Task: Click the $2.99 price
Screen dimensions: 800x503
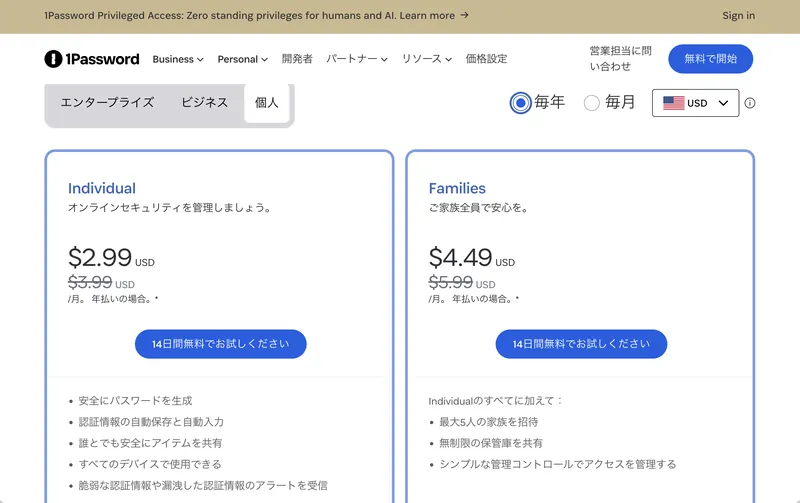Action: 100,257
